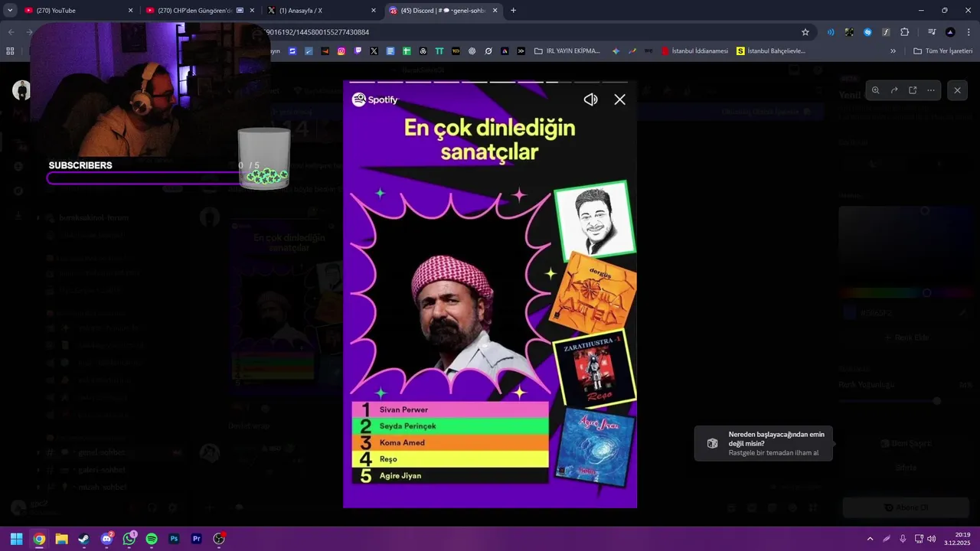Viewport: 980px width, 551px height.
Task: Open the Chrome profile avatar
Action: click(950, 32)
